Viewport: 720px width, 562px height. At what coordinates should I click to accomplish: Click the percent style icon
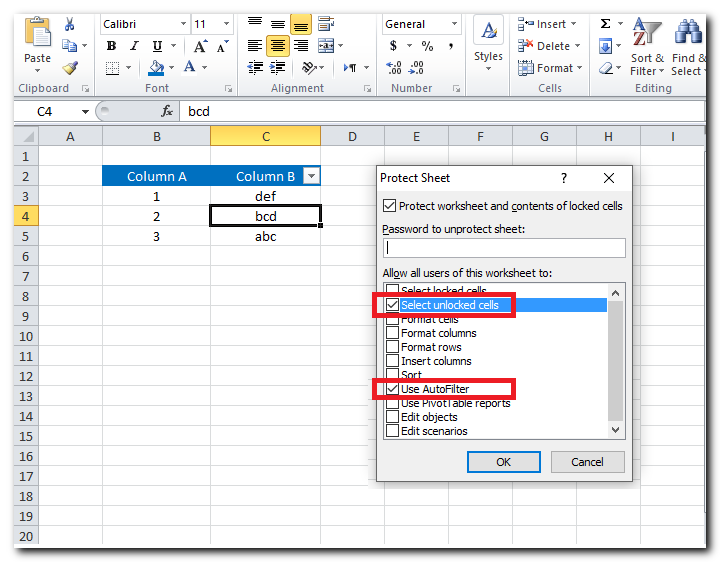[x=427, y=46]
